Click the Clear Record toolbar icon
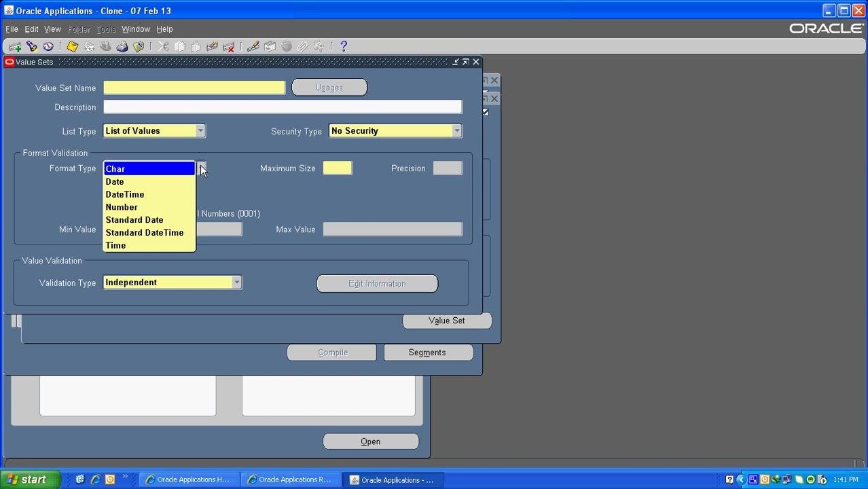 tap(212, 47)
